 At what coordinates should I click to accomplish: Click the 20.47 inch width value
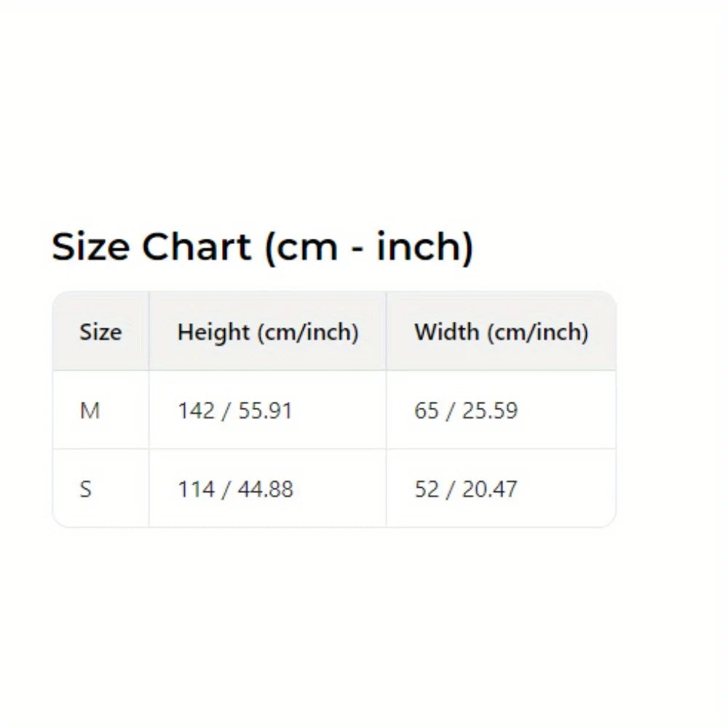click(x=490, y=488)
